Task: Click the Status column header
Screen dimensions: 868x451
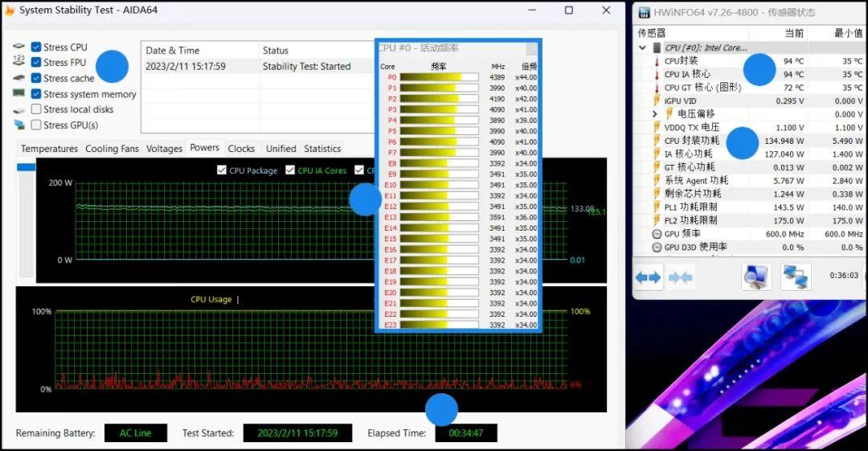Action: click(276, 51)
